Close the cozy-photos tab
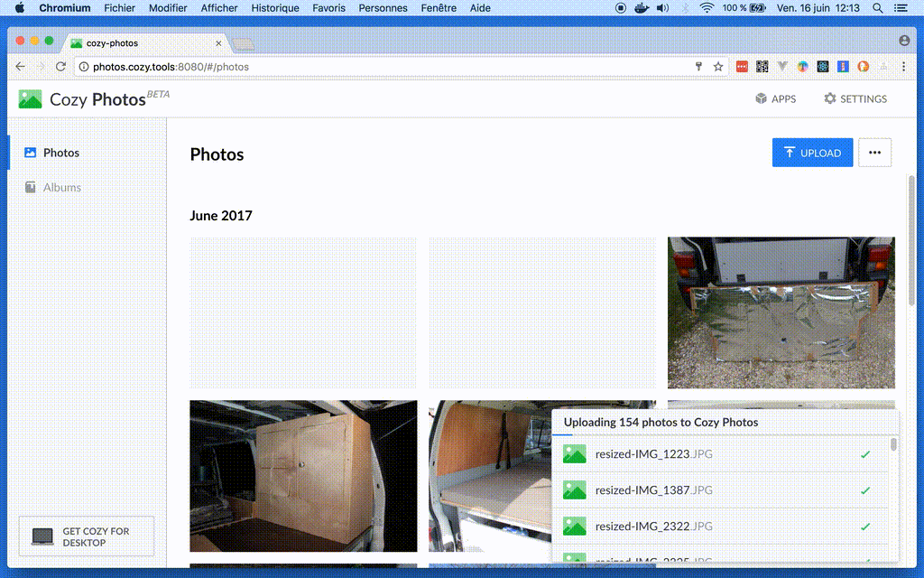 (x=218, y=43)
